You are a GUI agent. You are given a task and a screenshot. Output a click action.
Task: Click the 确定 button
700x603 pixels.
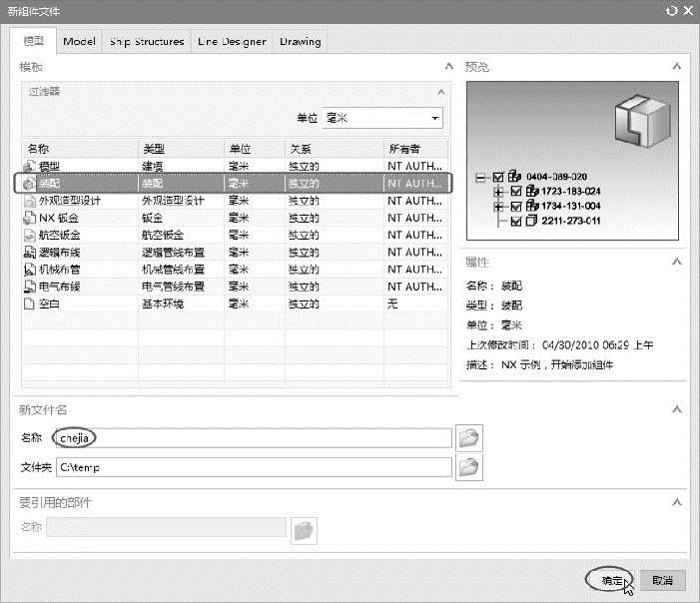click(x=611, y=580)
